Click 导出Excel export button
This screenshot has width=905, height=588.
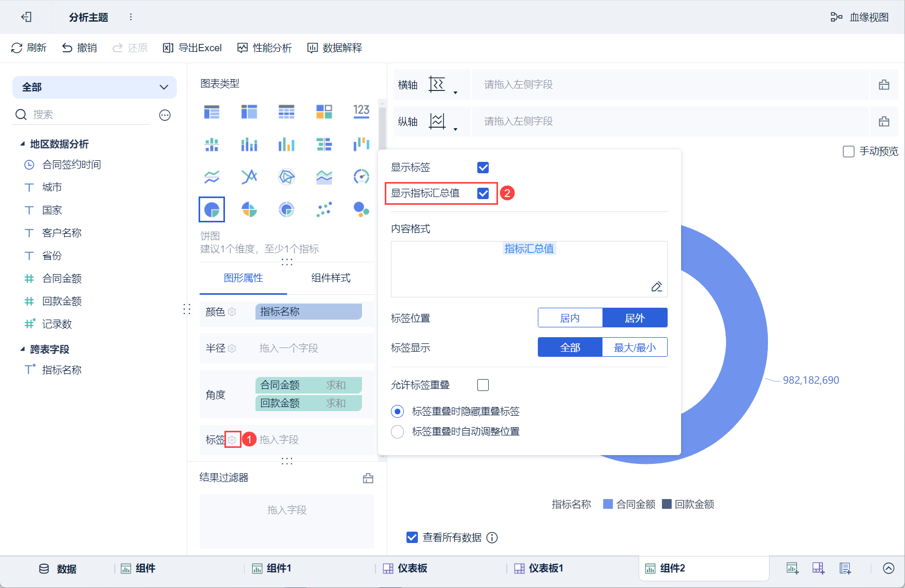[x=192, y=48]
